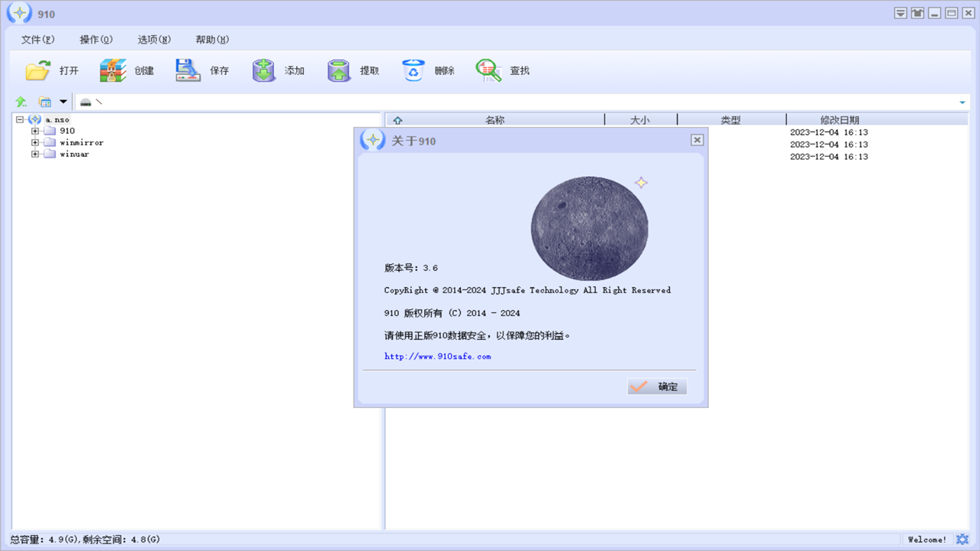Visit the www.910safe.com link

coord(437,355)
